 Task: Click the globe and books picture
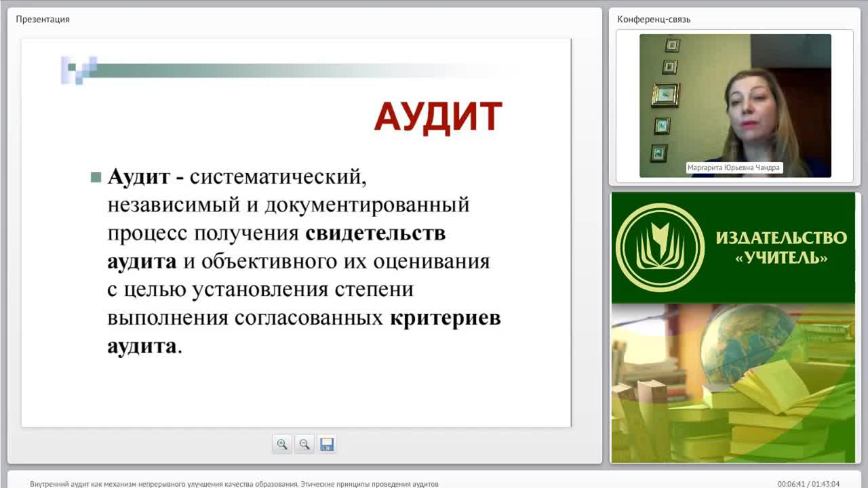click(x=733, y=383)
